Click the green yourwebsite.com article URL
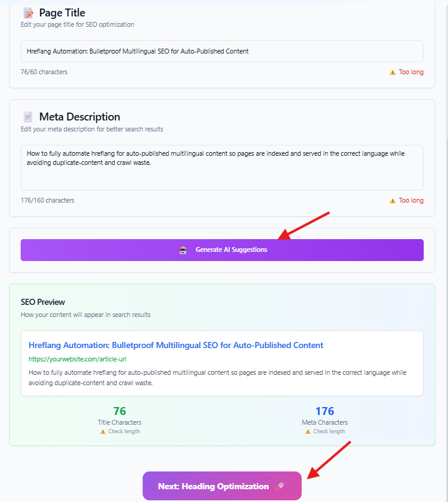This screenshot has width=448, height=502. click(x=77, y=359)
